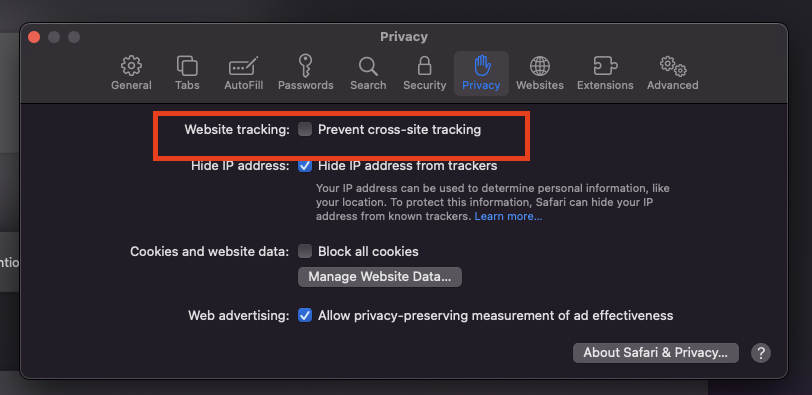The image size is (812, 395).
Task: Select the Tabs pane icon
Action: click(187, 66)
